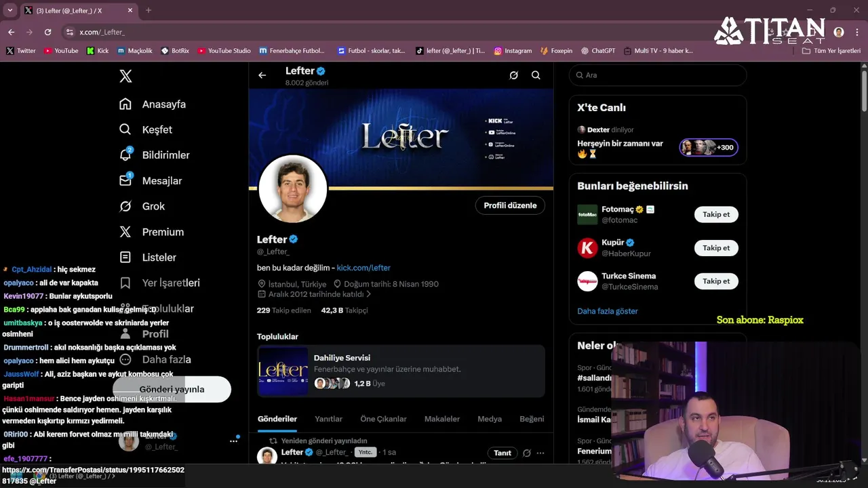
Task: Switch to Medya tab
Action: [x=490, y=419]
